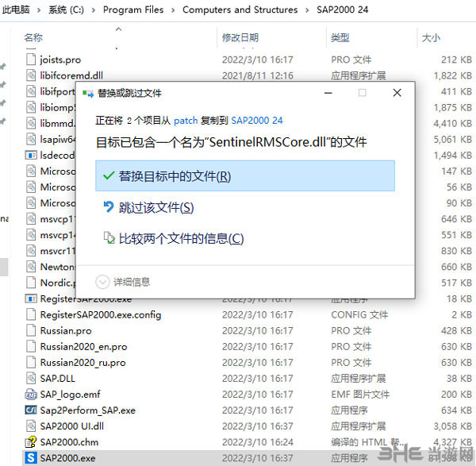Select SAP_logo.emf image icon
This screenshot has width=476, height=466.
click(31, 395)
